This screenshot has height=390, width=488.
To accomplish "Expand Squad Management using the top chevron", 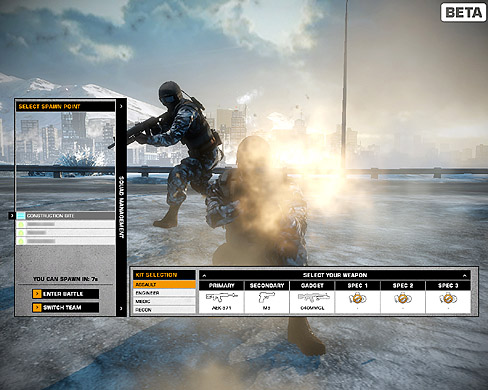I will 121,106.
